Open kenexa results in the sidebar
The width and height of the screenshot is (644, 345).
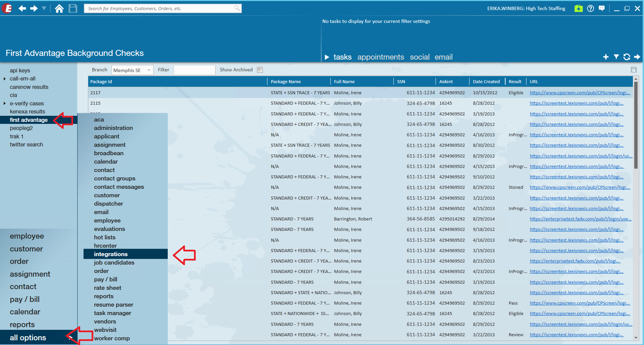(x=27, y=111)
